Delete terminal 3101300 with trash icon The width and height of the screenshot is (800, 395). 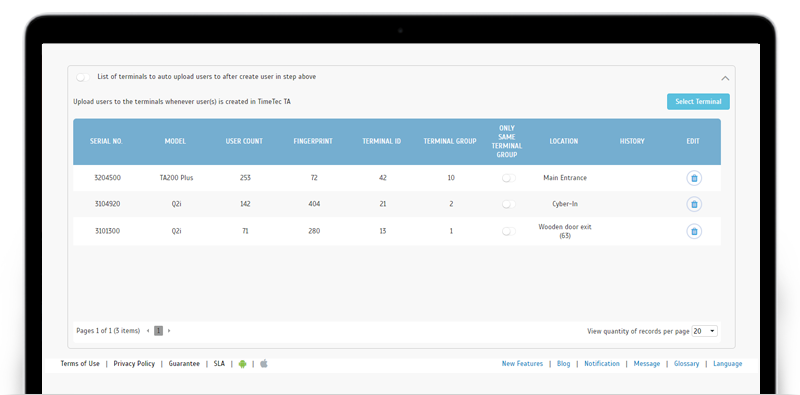(x=694, y=231)
